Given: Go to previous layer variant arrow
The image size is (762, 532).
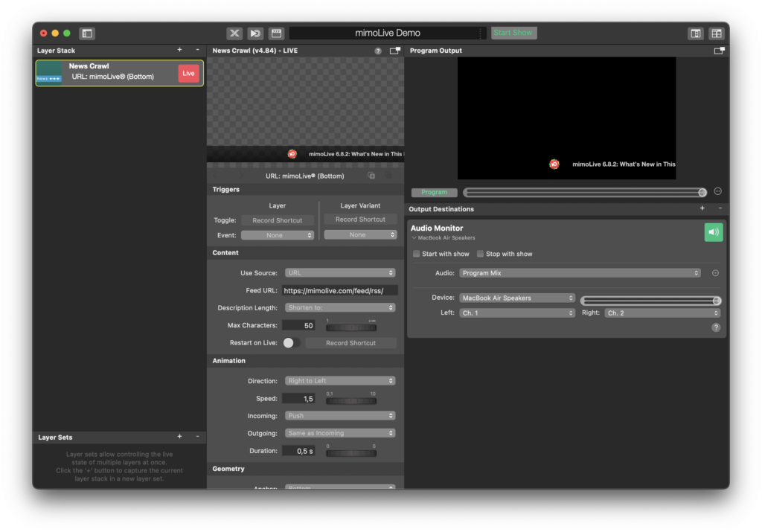Looking at the screenshot, I should pyautogui.click(x=216, y=176).
